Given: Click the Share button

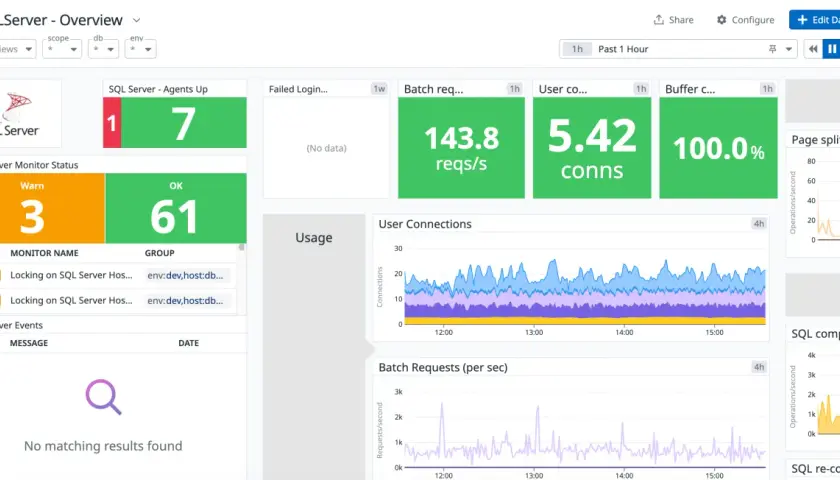Looking at the screenshot, I should [x=673, y=20].
